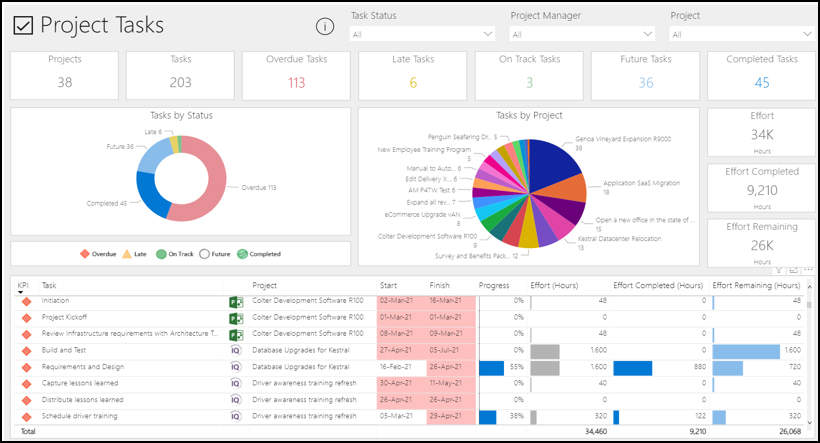Click the Project app icon in Initiation row
Screen dimensions: 820x443
tap(236, 302)
